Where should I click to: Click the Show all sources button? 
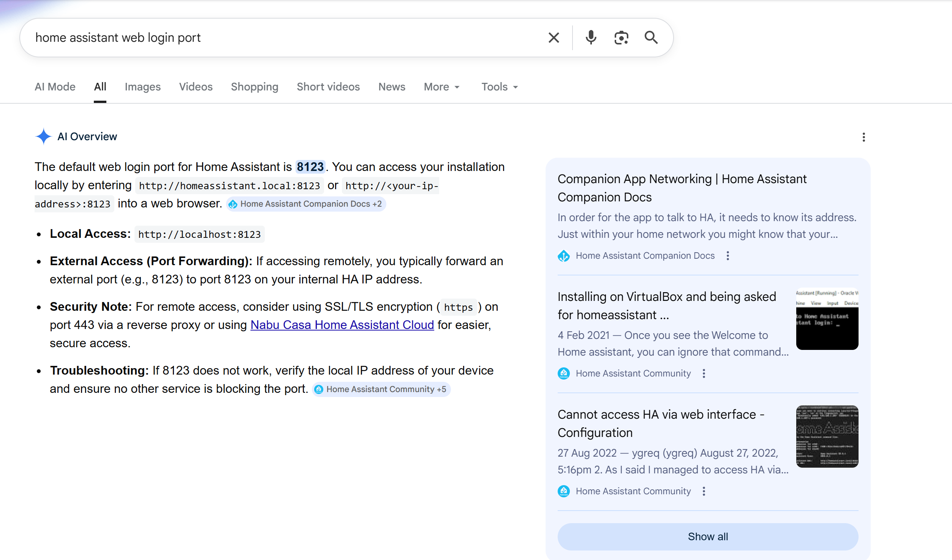point(708,536)
